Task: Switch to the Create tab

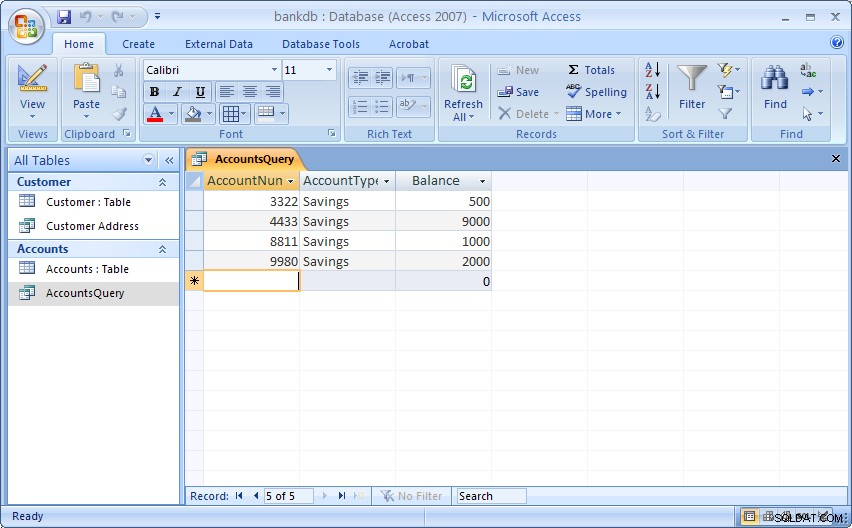Action: (x=138, y=44)
